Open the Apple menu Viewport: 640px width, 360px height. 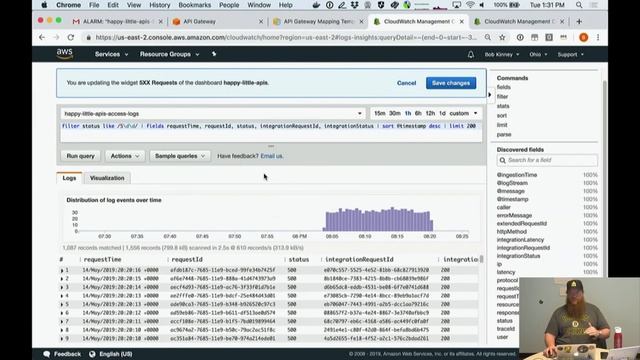click(44, 5)
